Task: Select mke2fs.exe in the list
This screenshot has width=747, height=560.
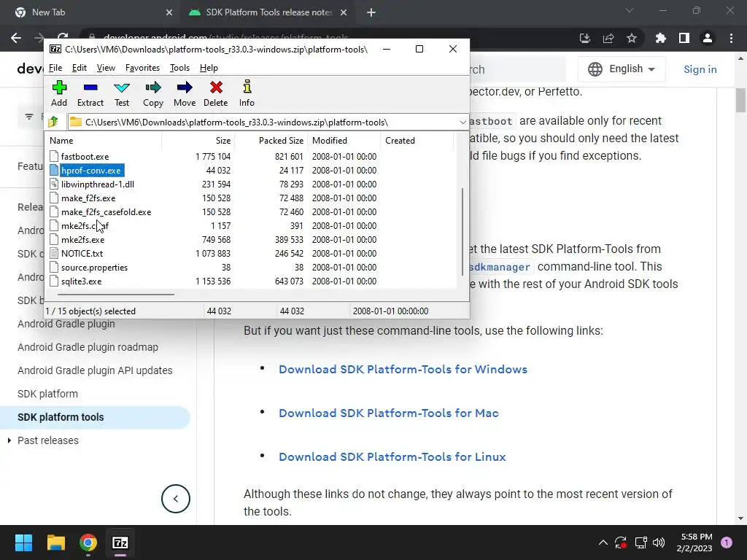Action: click(83, 239)
